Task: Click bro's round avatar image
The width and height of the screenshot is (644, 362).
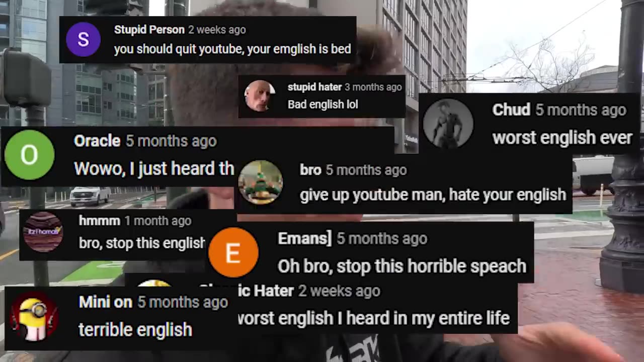Action: [x=260, y=183]
